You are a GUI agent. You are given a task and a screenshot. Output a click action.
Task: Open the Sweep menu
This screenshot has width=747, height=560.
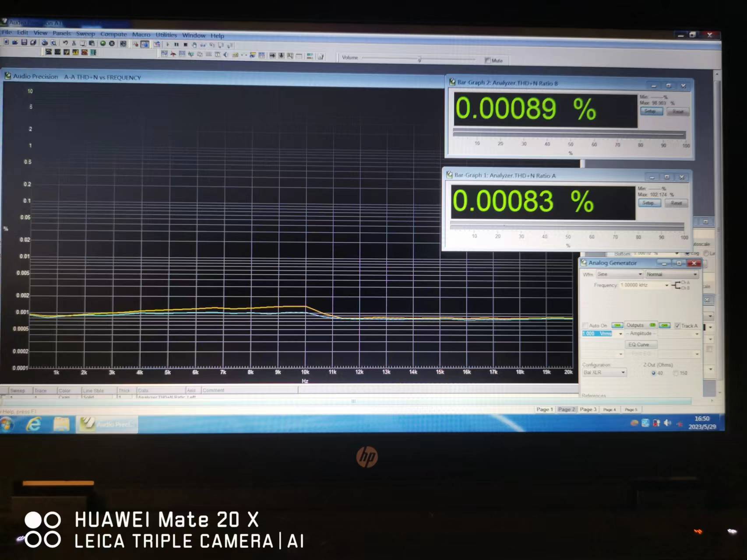click(85, 33)
